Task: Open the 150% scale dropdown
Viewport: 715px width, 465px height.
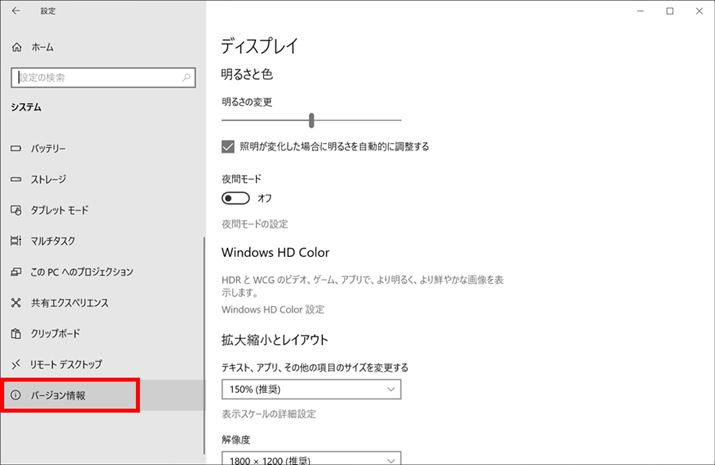Action: click(311, 389)
